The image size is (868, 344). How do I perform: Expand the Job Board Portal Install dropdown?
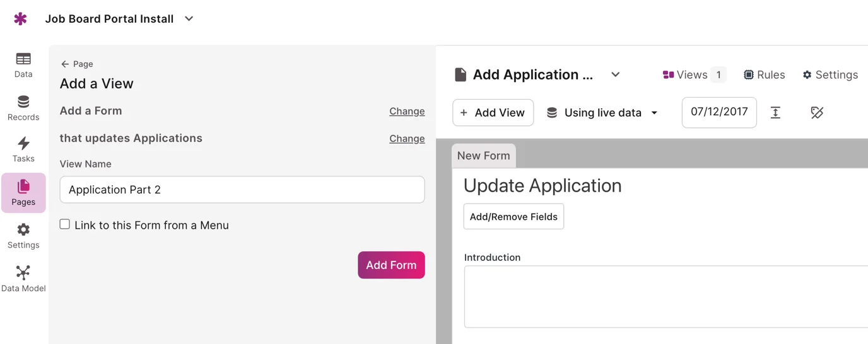click(x=189, y=19)
